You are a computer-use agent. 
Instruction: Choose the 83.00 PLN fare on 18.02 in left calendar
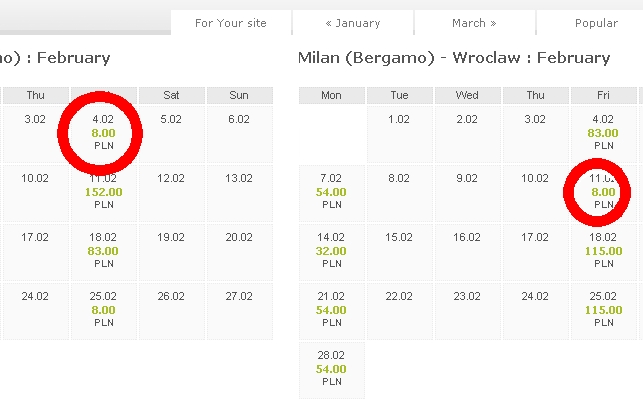tap(103, 251)
